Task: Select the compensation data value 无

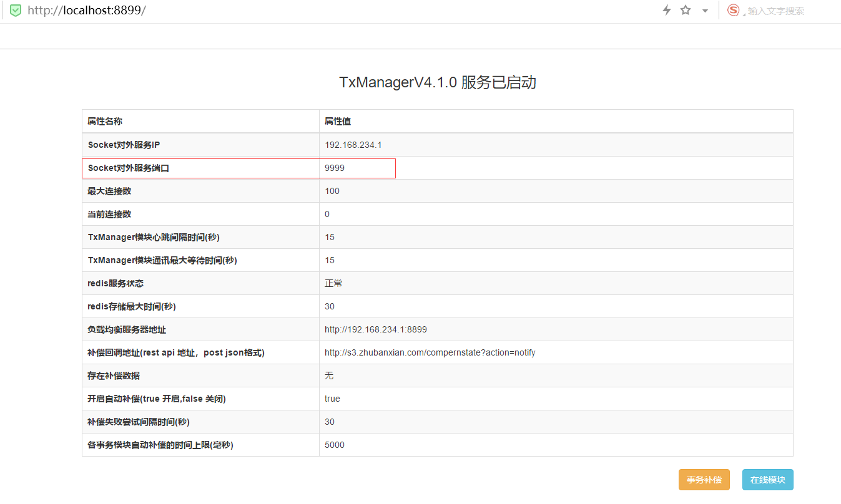Action: point(329,376)
